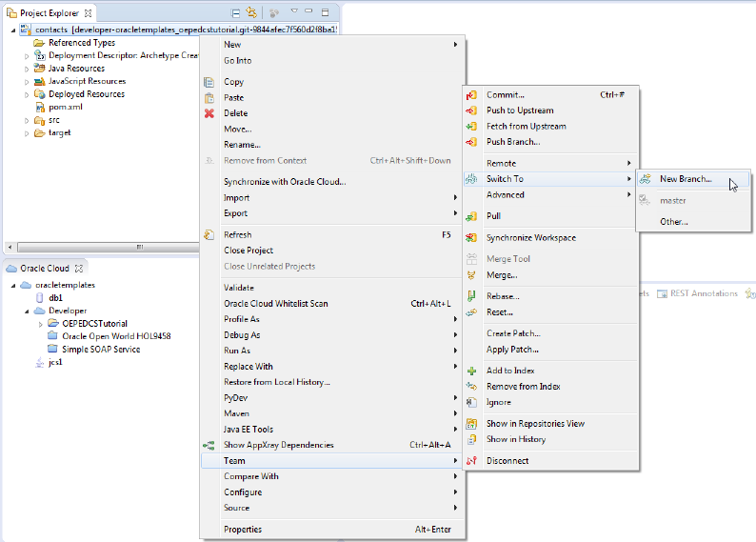Viewport: 756px width, 542px height.
Task: Click the Ignore icon
Action: tap(471, 402)
